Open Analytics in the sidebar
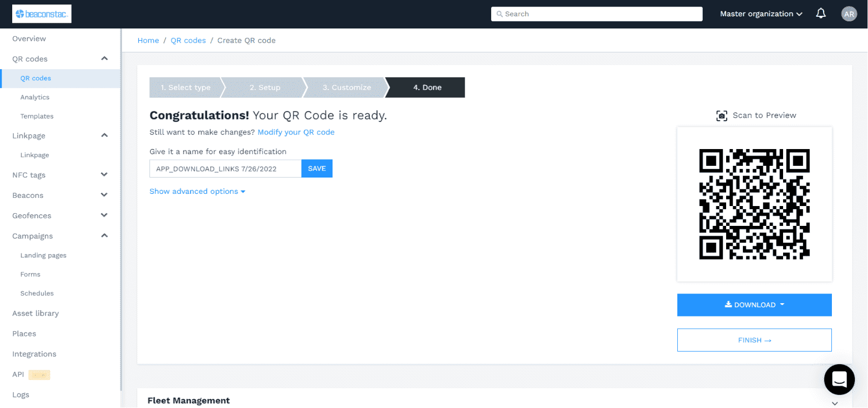Screen dimensions: 868x408 35,97
